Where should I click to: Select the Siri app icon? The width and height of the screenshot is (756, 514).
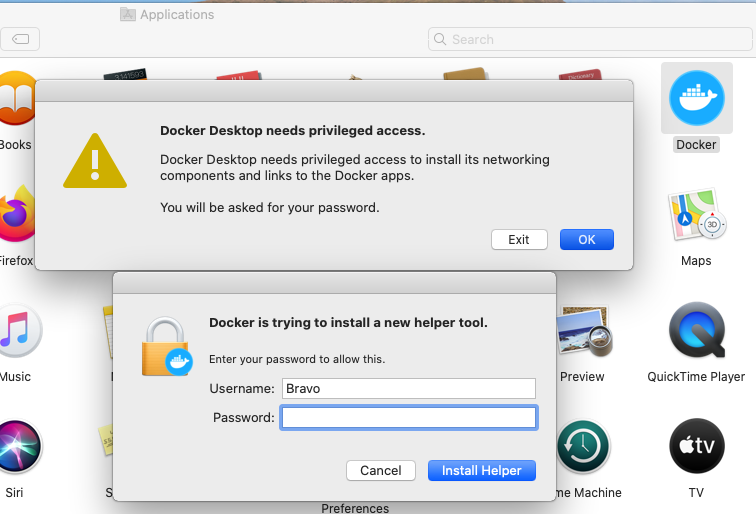(x=19, y=446)
